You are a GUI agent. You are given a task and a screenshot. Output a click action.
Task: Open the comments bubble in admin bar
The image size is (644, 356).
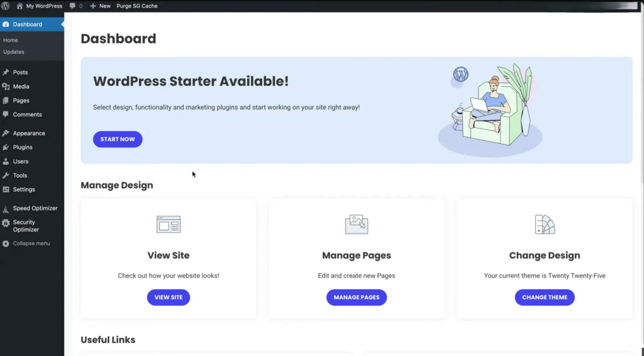click(72, 6)
